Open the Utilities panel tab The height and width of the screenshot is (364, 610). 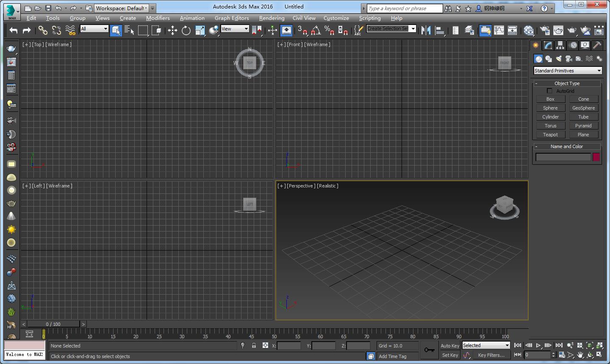597,45
